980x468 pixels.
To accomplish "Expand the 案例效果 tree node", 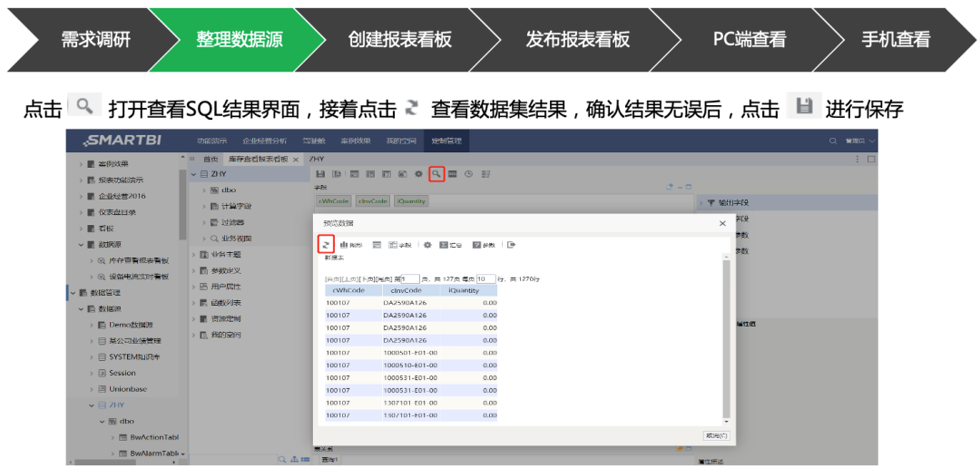I will coord(81,163).
